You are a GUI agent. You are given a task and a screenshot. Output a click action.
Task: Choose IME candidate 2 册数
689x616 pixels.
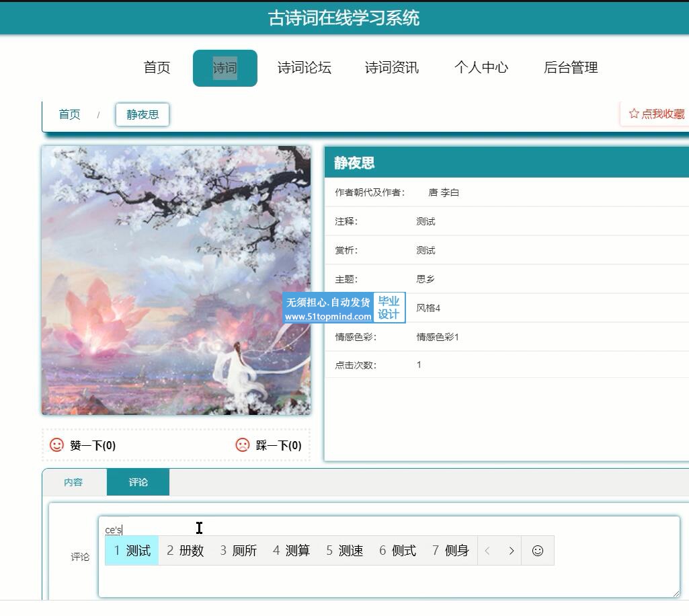[x=185, y=551]
